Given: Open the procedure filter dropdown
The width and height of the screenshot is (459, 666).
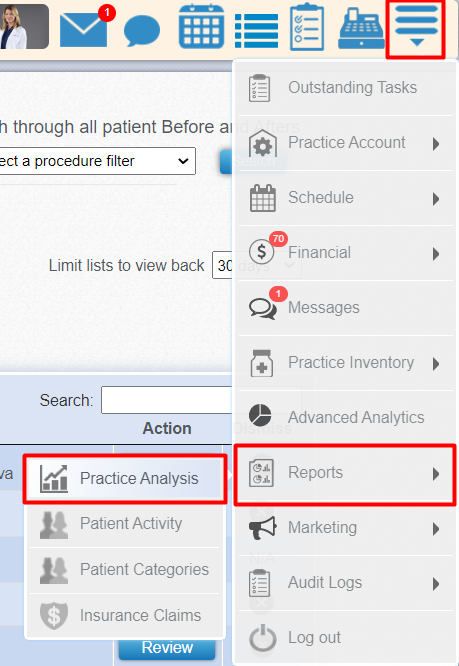Looking at the screenshot, I should [x=97, y=161].
